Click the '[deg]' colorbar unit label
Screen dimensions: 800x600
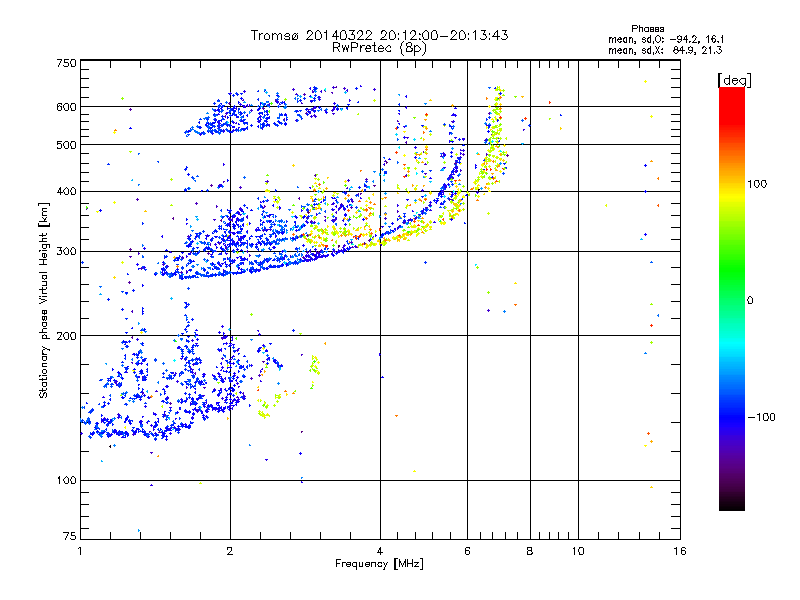[x=734, y=80]
